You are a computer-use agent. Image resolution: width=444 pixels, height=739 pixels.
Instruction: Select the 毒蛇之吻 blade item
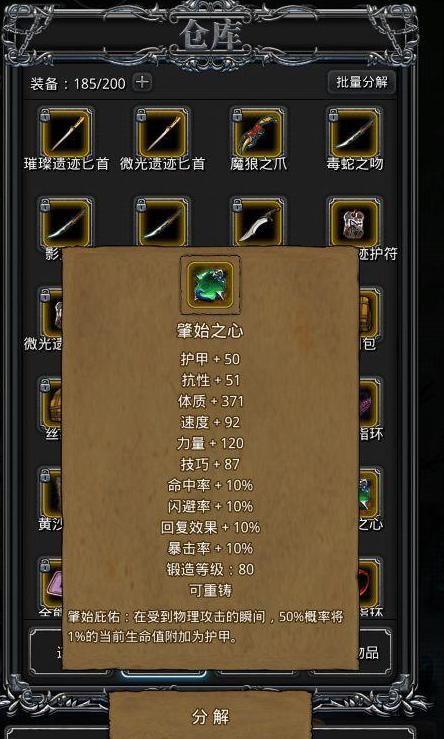coord(355,134)
